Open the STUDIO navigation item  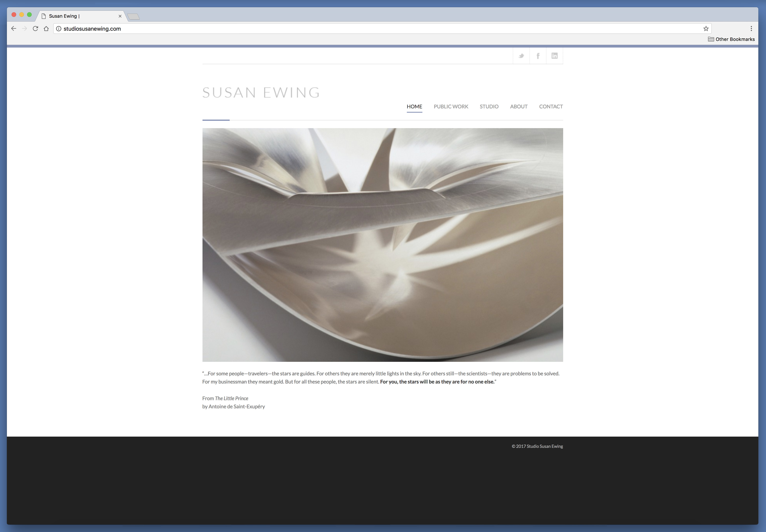point(489,106)
